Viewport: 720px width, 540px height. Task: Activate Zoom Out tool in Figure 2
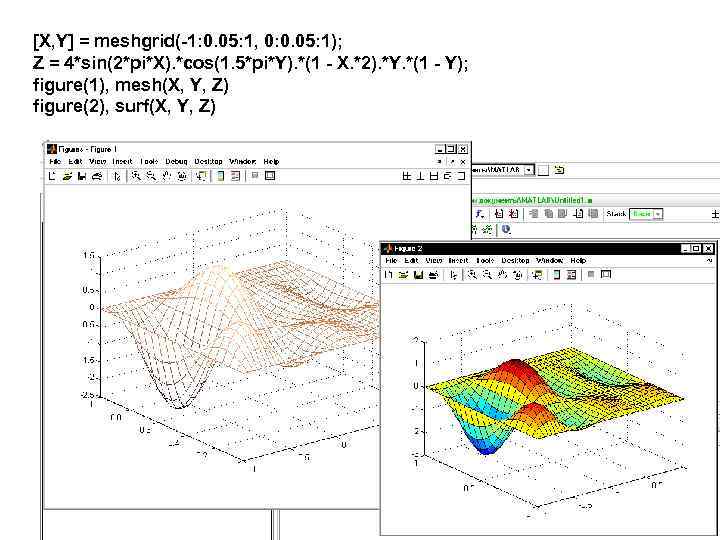pyautogui.click(x=488, y=275)
